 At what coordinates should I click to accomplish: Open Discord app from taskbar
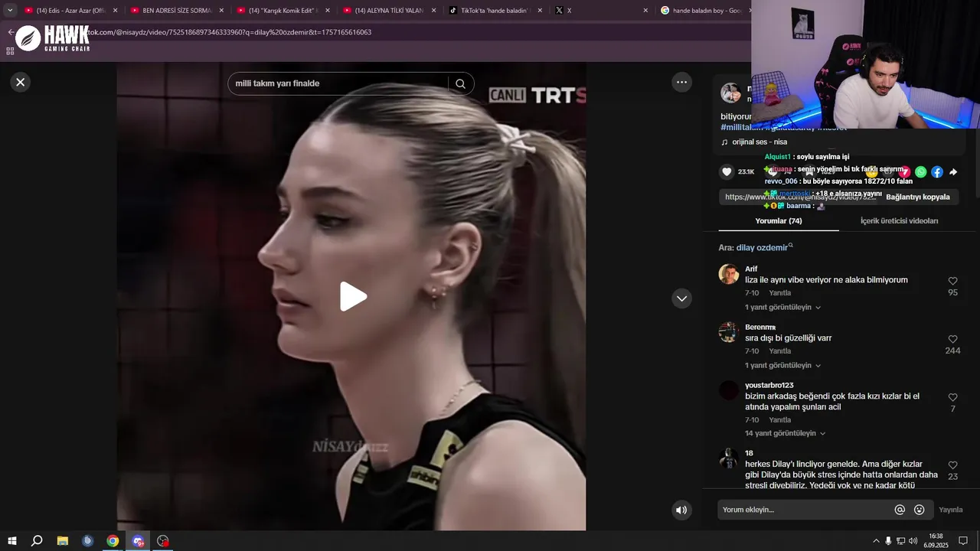pyautogui.click(x=138, y=541)
